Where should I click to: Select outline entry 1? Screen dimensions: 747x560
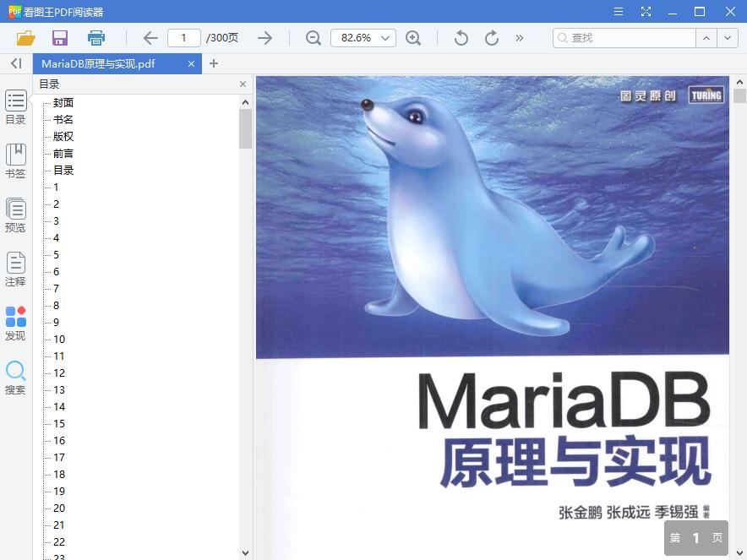[57, 188]
